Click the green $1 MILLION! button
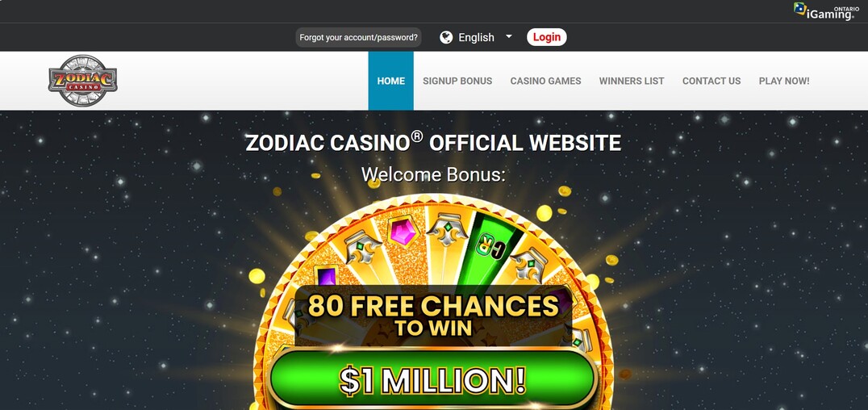 tap(432, 379)
